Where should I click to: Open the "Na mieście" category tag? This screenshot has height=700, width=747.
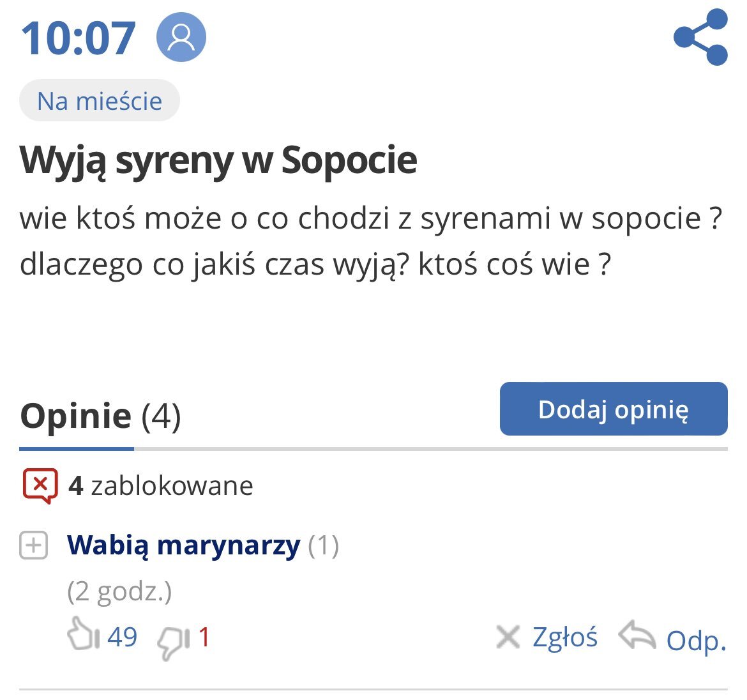100,101
